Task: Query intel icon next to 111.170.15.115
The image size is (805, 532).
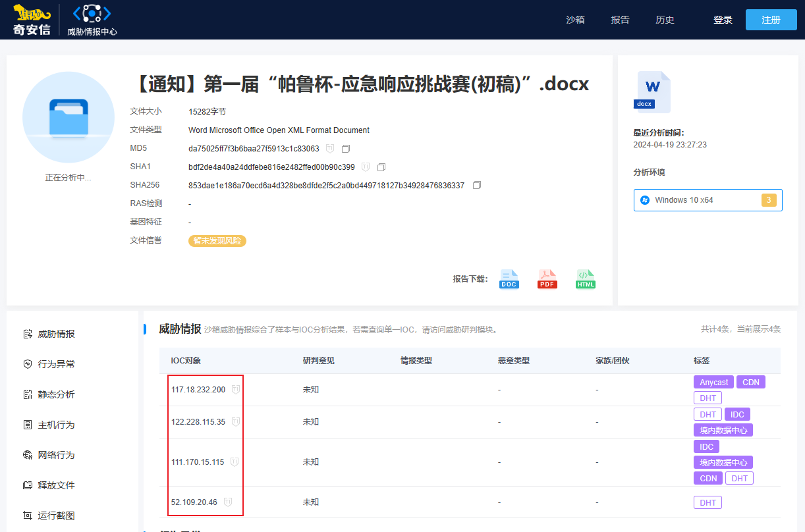Action: click(234, 462)
